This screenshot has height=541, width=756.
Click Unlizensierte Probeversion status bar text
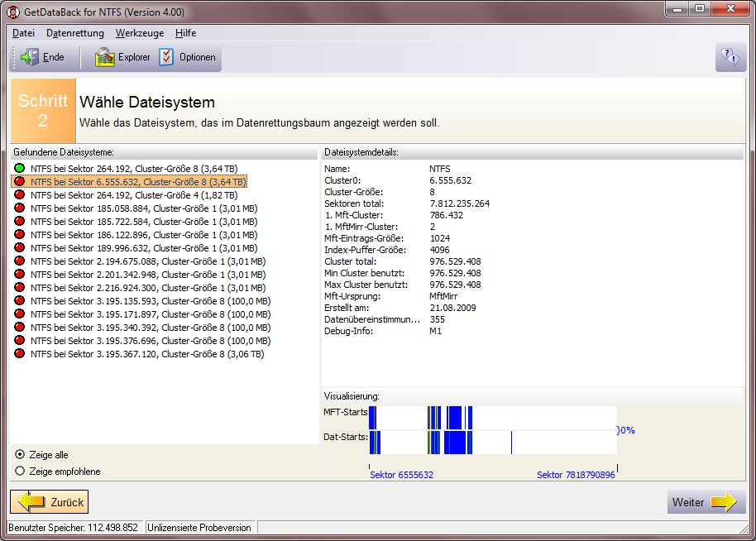point(199,528)
